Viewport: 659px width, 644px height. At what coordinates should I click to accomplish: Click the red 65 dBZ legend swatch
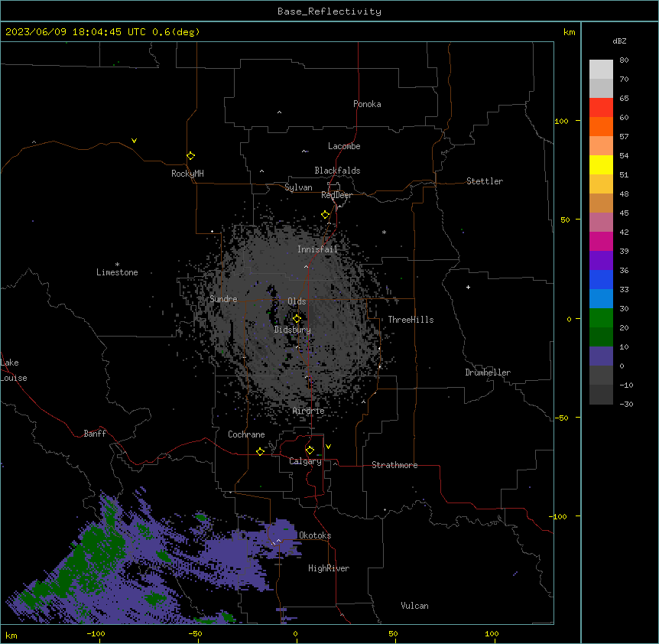click(601, 107)
